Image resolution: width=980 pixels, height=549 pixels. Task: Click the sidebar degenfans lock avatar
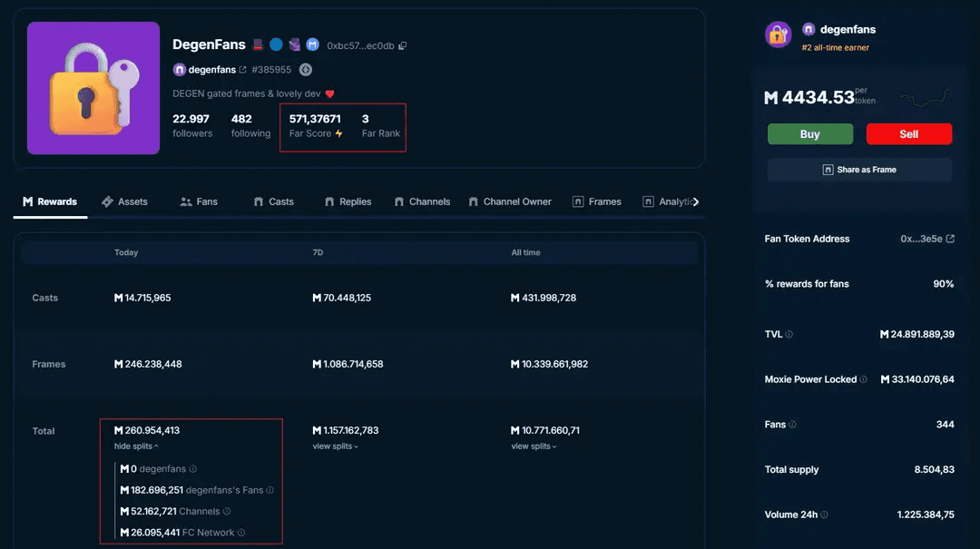(779, 35)
